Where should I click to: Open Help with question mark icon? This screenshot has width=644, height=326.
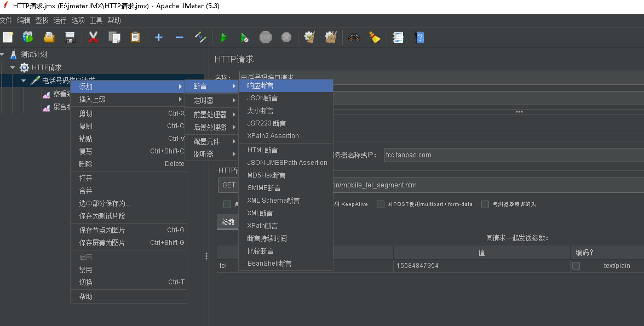tap(419, 37)
